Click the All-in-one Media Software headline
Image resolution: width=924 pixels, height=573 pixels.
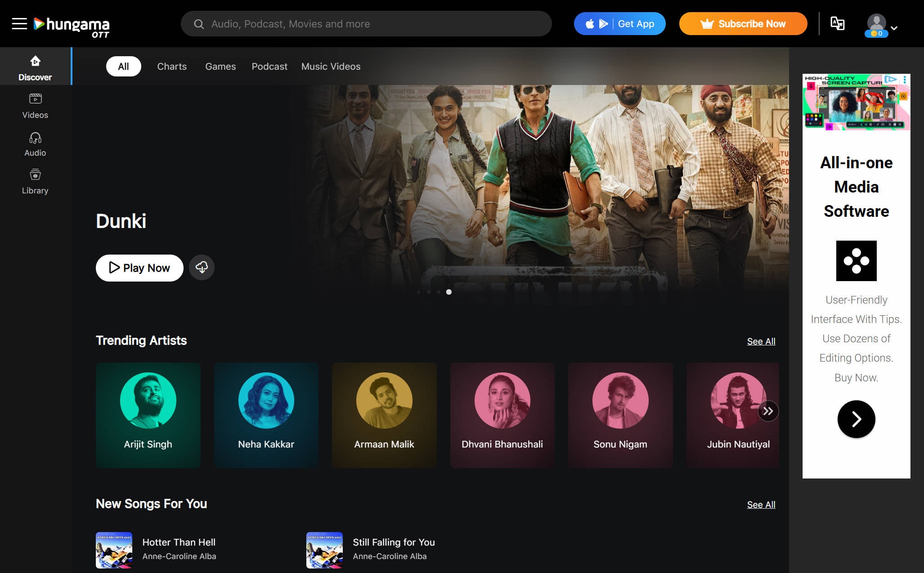click(856, 187)
